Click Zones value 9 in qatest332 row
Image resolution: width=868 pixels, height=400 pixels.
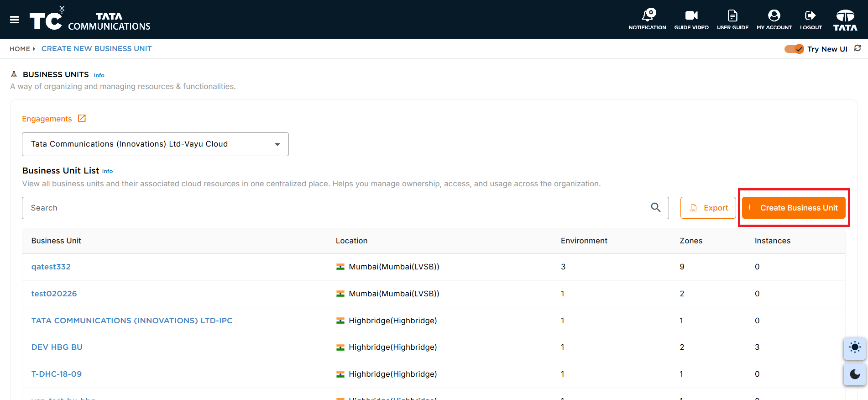(682, 267)
